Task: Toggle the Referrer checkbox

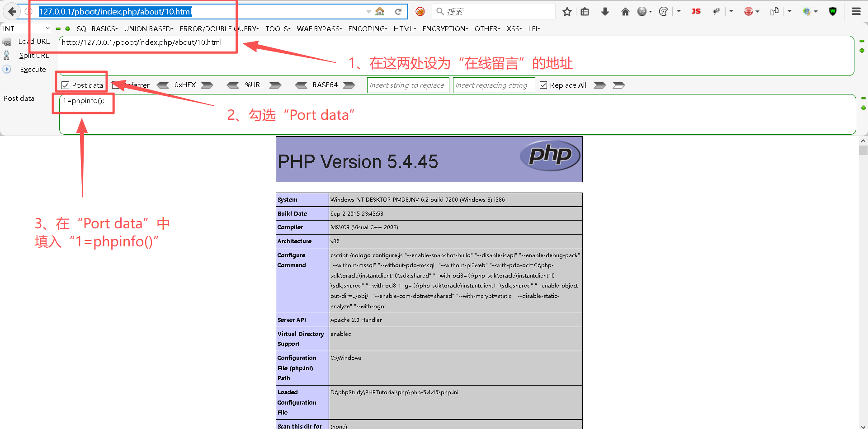Action: point(116,85)
